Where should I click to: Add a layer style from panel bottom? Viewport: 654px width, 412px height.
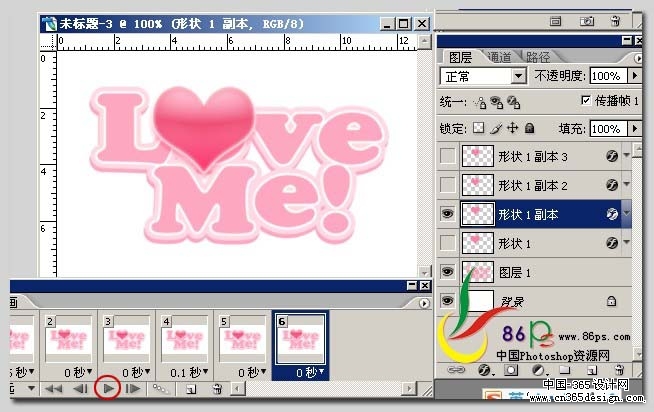click(x=485, y=370)
